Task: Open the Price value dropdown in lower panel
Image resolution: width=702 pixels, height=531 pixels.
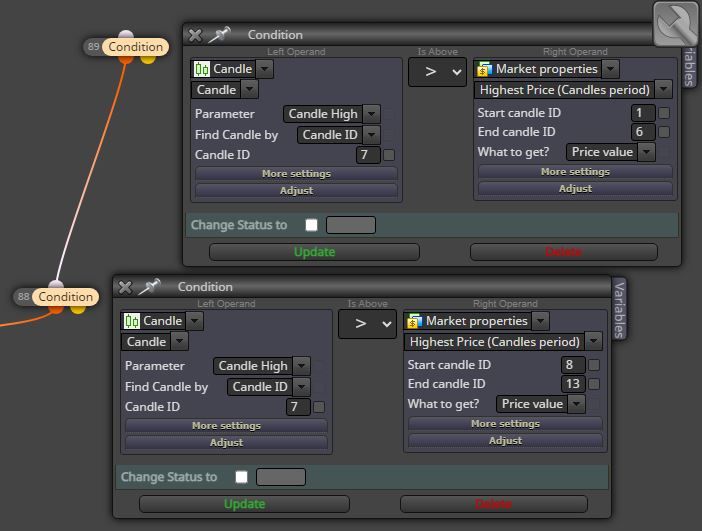Action: tap(576, 404)
